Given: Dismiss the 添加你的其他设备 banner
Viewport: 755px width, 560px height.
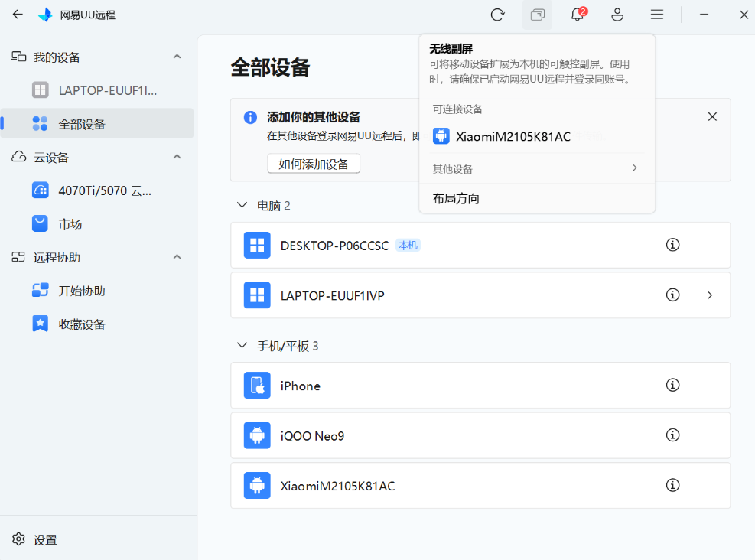Looking at the screenshot, I should [712, 116].
